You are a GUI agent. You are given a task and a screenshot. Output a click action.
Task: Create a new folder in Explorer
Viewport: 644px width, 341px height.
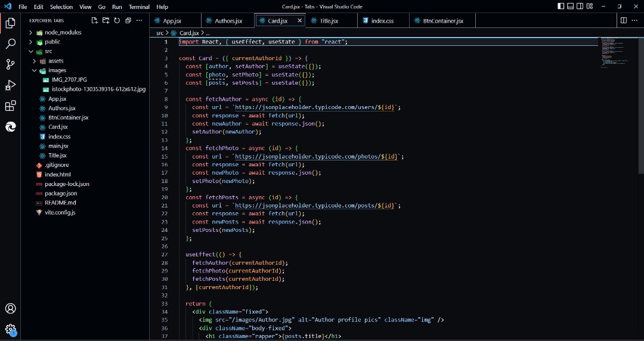[106, 20]
